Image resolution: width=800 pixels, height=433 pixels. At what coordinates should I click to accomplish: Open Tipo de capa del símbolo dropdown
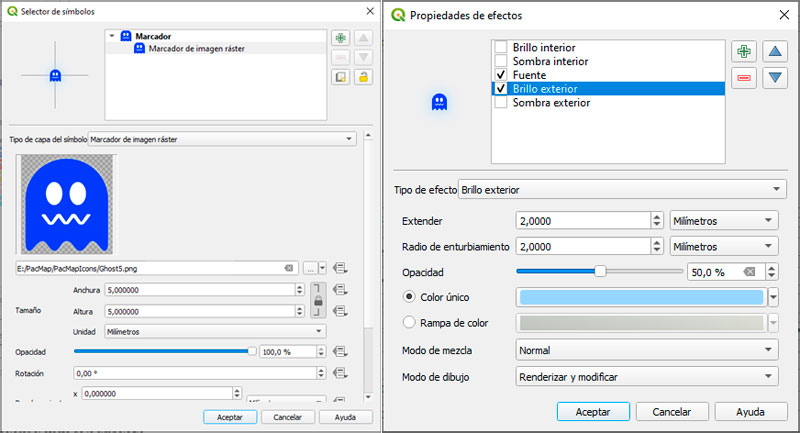tap(222, 139)
